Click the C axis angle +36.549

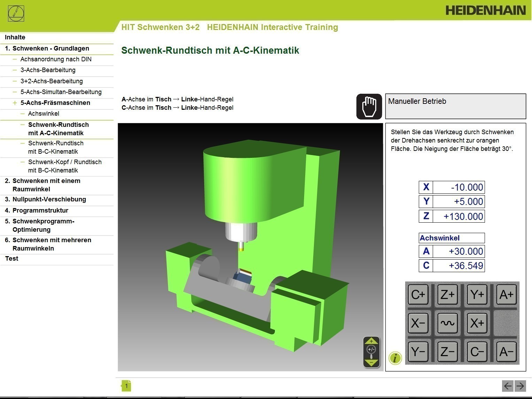pyautogui.click(x=458, y=266)
